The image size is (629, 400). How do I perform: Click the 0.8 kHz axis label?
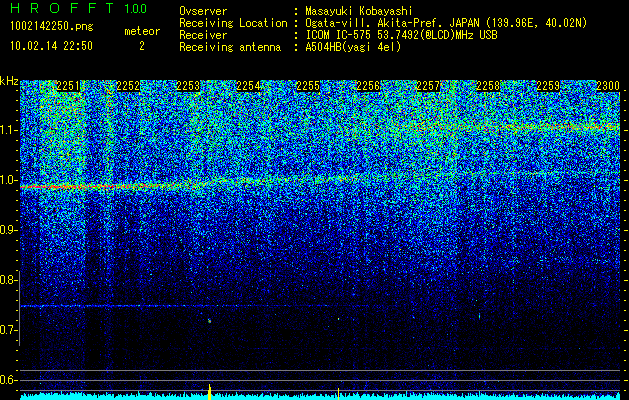point(9,280)
